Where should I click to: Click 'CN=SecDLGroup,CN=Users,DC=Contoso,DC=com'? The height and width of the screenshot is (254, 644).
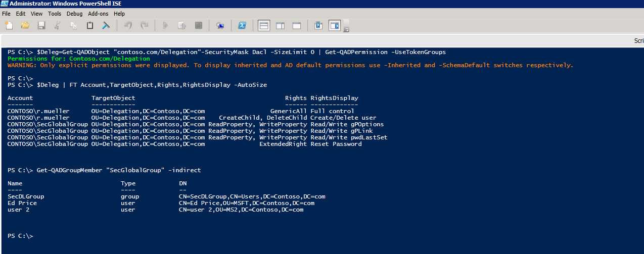pyautogui.click(x=252, y=196)
